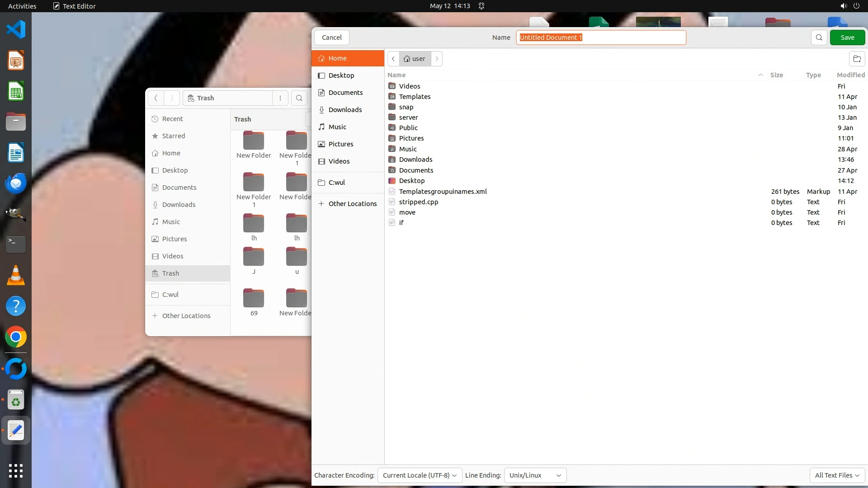Choose Other Locations in save dialog sidebar

click(x=352, y=204)
